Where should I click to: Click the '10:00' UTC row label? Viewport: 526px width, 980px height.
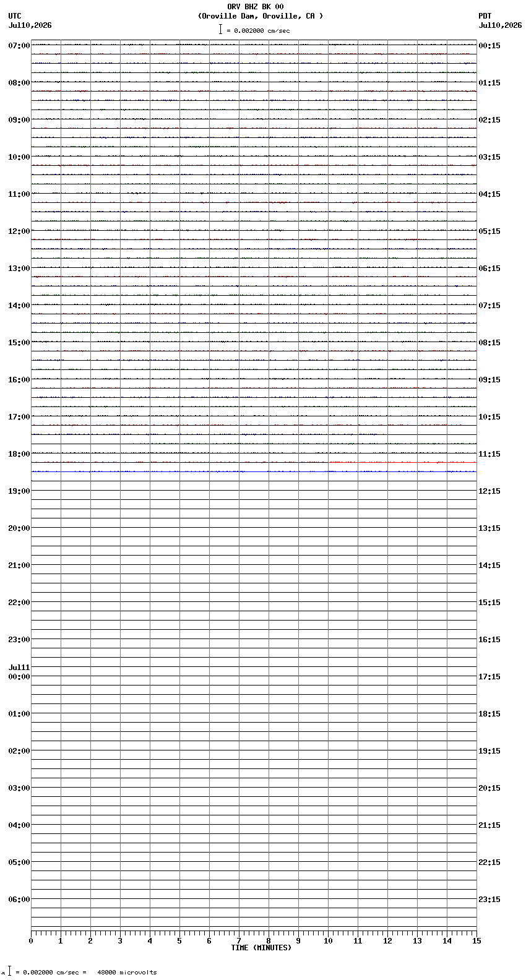19,157
